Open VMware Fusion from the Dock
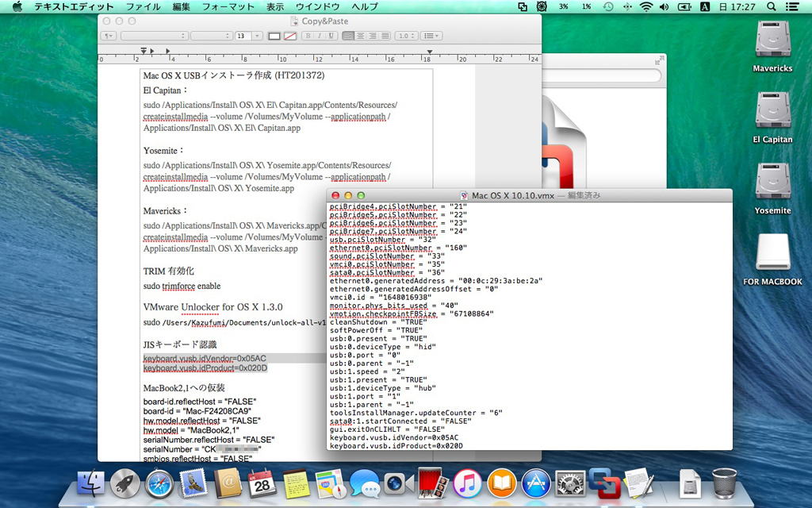This screenshot has height=508, width=812. [x=604, y=483]
